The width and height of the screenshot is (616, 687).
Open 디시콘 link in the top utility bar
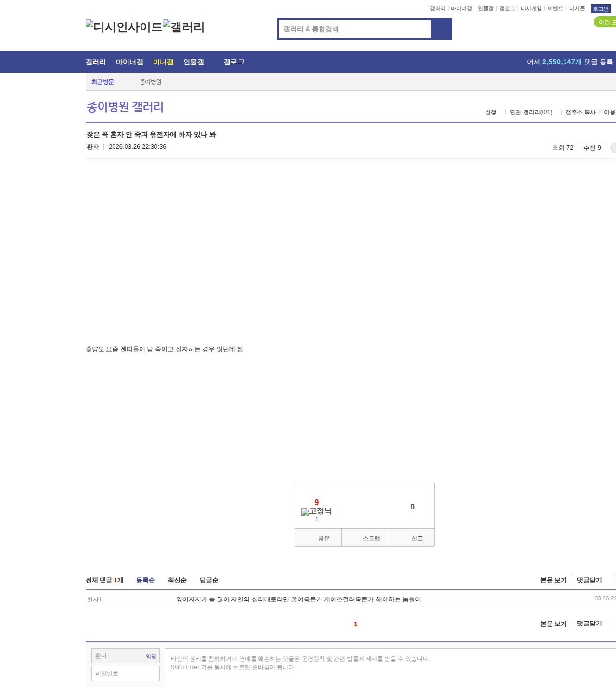coord(577,9)
